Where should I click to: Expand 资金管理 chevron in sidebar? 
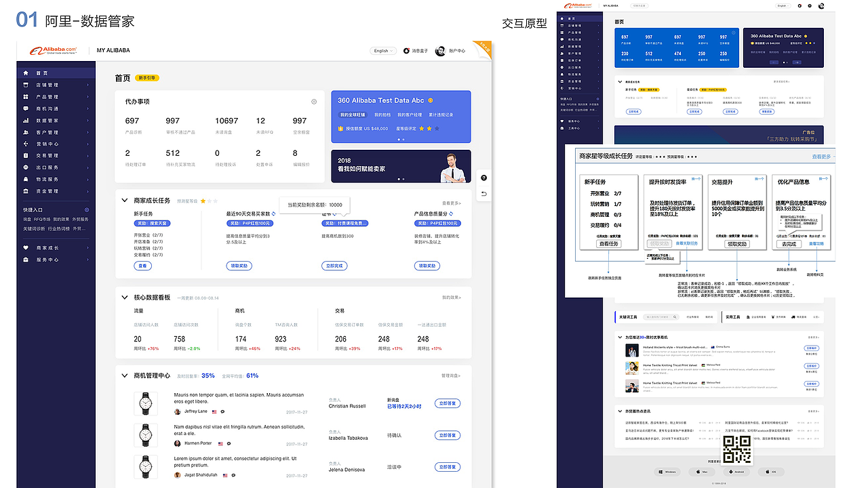pos(87,191)
